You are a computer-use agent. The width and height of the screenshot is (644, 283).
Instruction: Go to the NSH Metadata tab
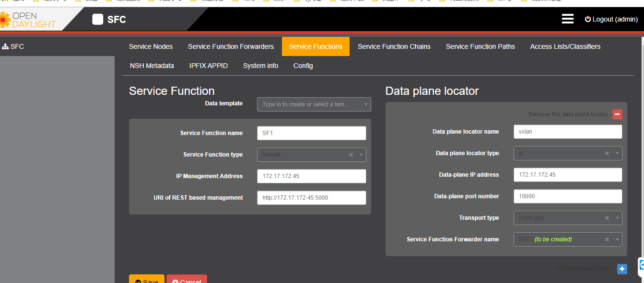[x=152, y=66]
